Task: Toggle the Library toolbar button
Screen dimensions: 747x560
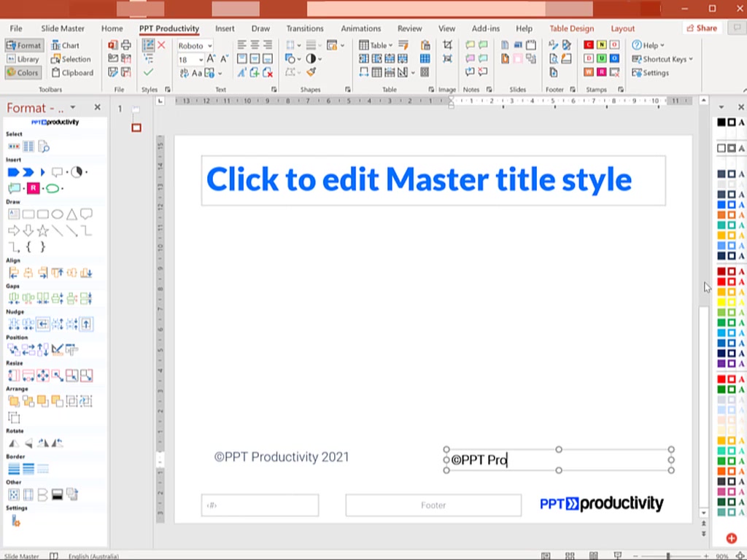Action: pos(23,59)
